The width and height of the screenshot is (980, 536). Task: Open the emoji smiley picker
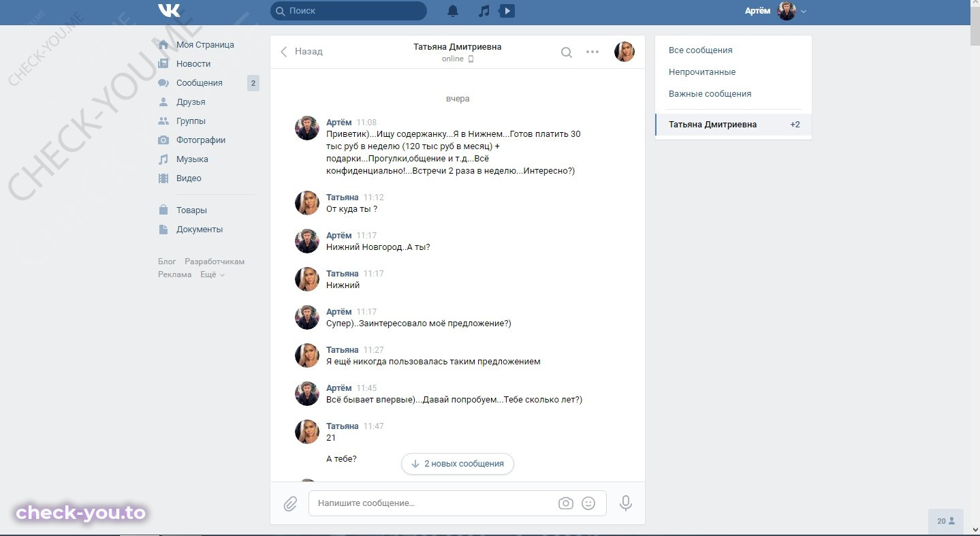click(588, 503)
